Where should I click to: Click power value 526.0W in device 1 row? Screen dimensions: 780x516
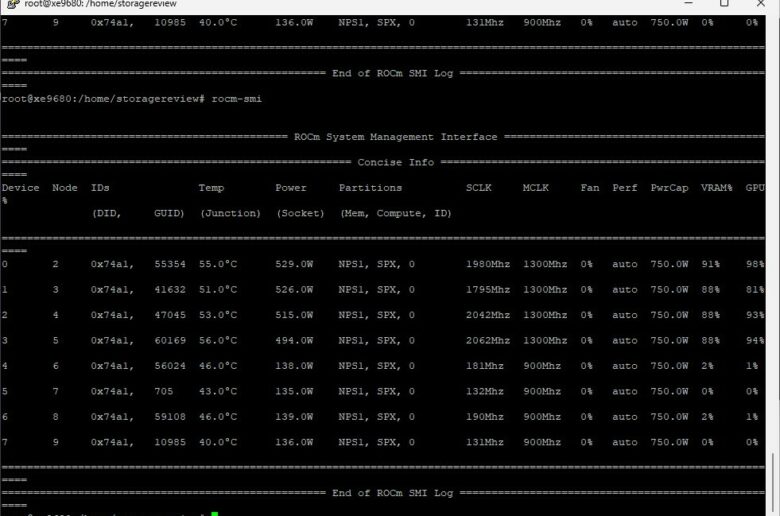point(294,290)
